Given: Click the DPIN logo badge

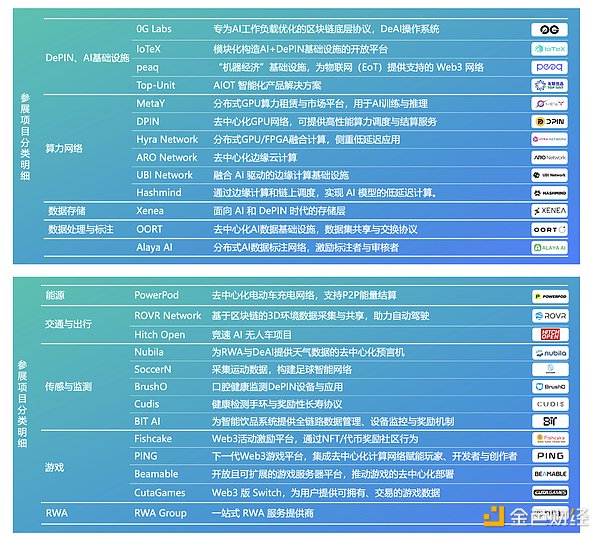Looking at the screenshot, I should [549, 121].
